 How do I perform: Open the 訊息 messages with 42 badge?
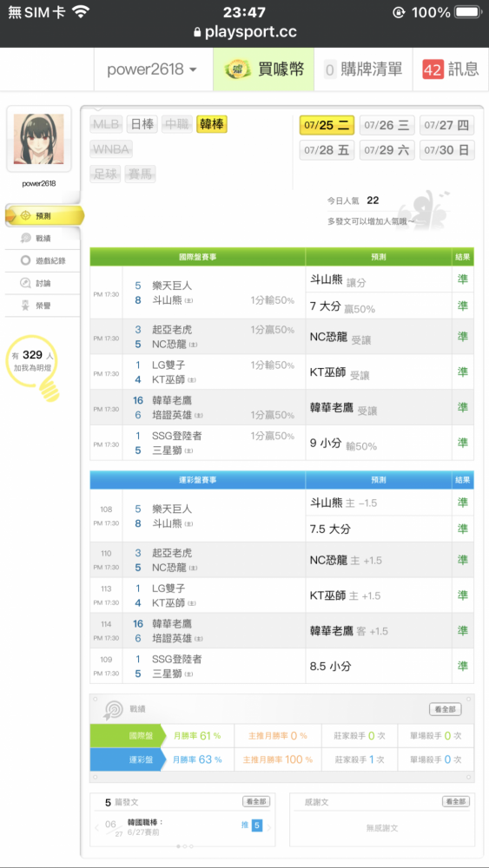point(451,69)
